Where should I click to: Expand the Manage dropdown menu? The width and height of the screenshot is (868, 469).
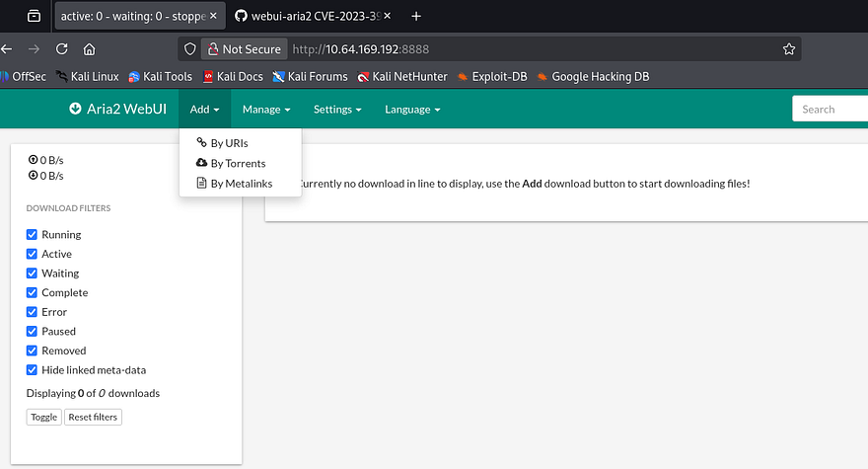266,110
